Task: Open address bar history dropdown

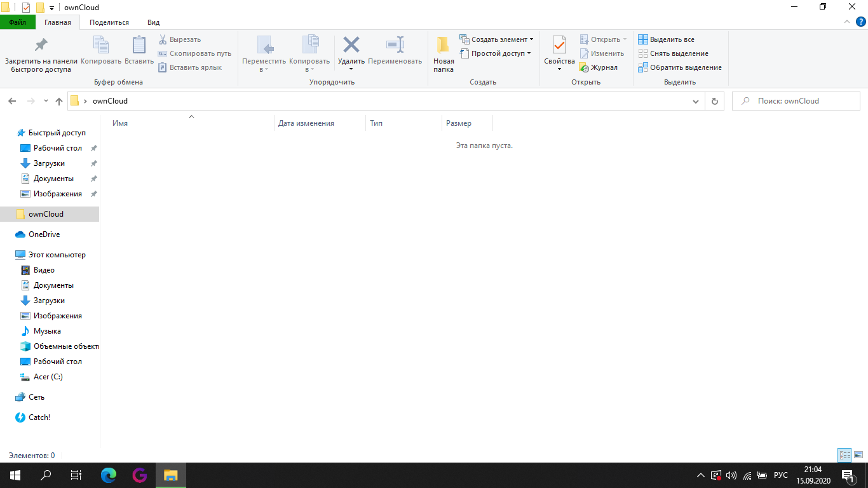Action: point(696,101)
